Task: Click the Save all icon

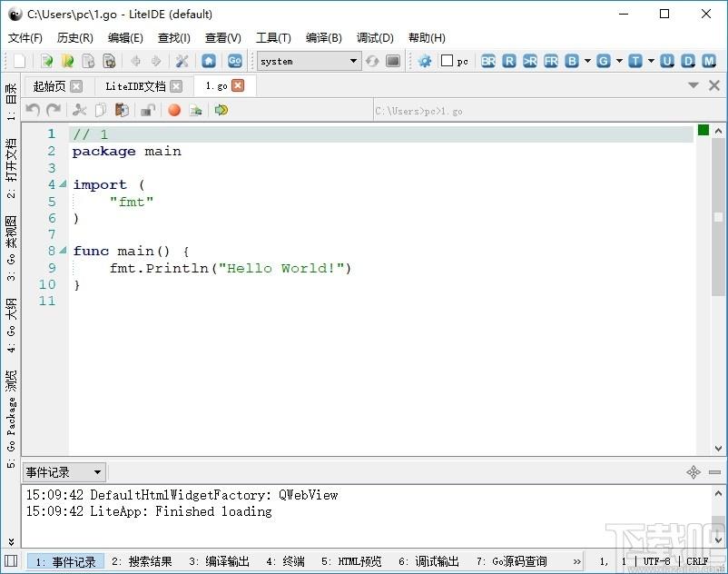Action: 109,61
